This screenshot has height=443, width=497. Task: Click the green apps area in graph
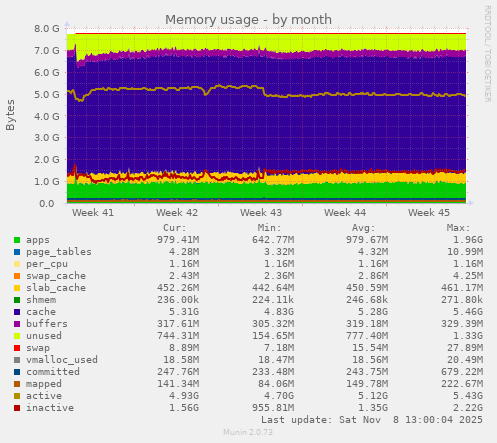[267, 191]
